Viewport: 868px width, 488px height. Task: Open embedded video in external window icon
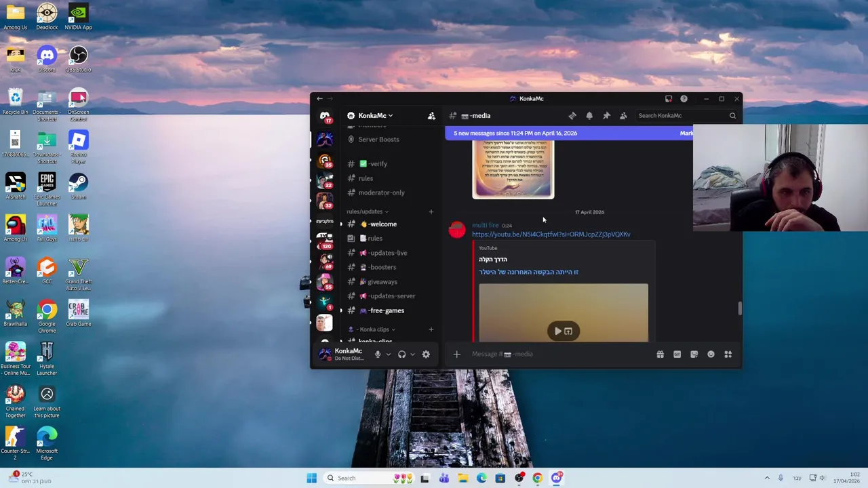tap(568, 331)
